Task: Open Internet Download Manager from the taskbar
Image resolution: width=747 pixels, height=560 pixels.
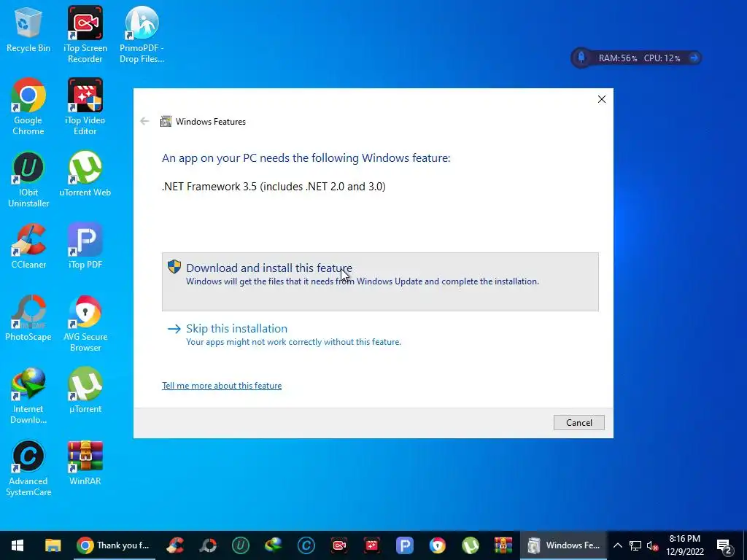Action: pyautogui.click(x=274, y=545)
